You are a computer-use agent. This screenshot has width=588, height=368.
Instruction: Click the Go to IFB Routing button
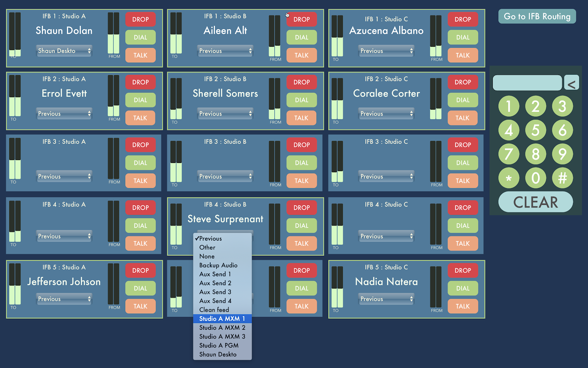coord(537,16)
